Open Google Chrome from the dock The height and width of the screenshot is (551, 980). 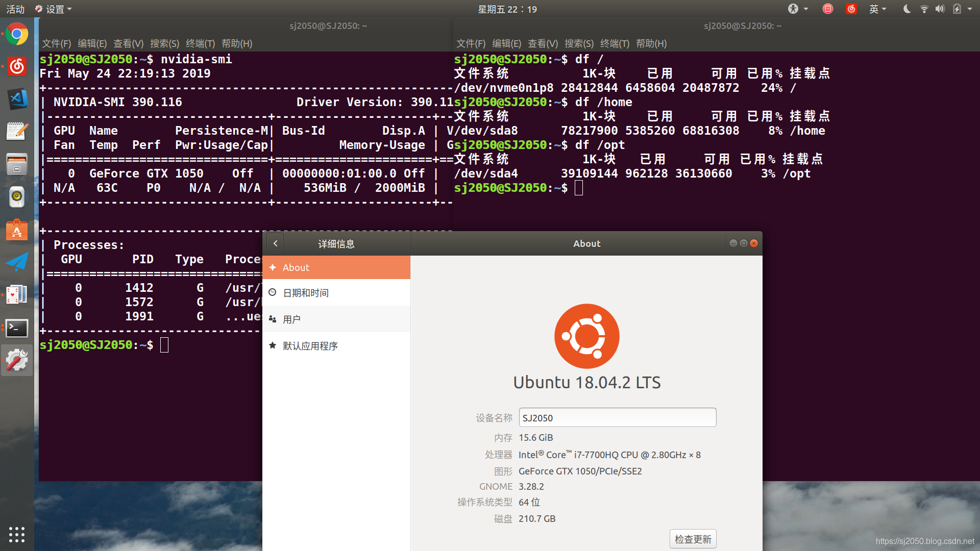[x=17, y=34]
